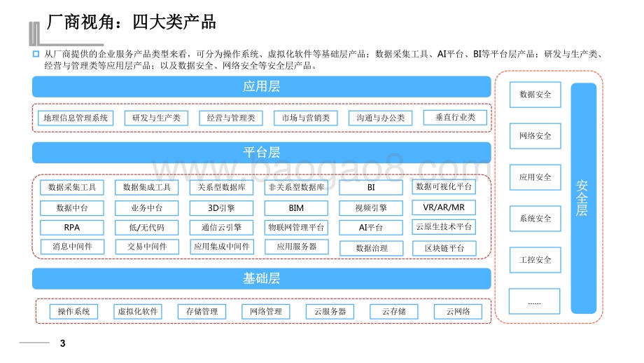
Task: Select the 地理信息管理系统 box
Action: pyautogui.click(x=76, y=118)
